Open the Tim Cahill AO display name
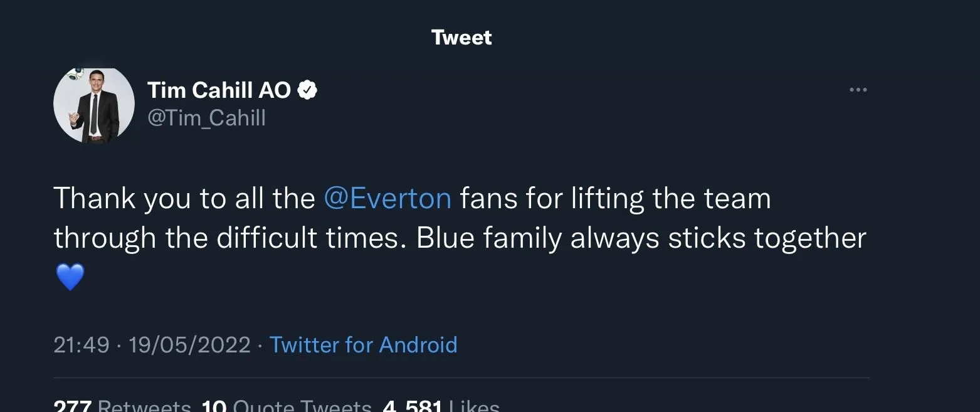Screen dimensions: 980x412 [219, 91]
